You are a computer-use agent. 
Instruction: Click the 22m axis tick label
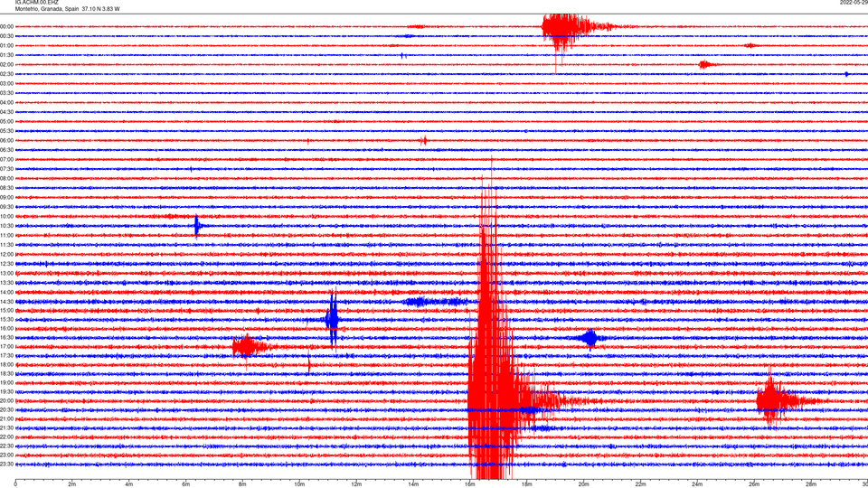[x=640, y=484]
